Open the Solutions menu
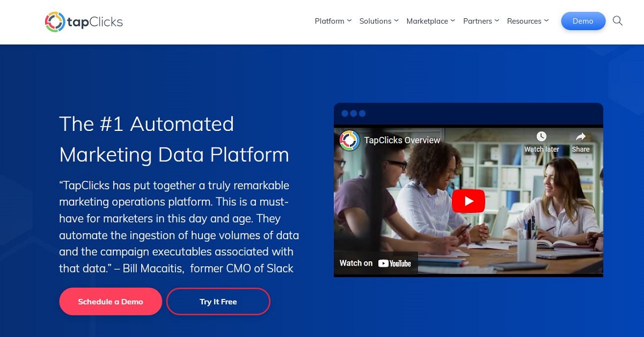 point(375,21)
